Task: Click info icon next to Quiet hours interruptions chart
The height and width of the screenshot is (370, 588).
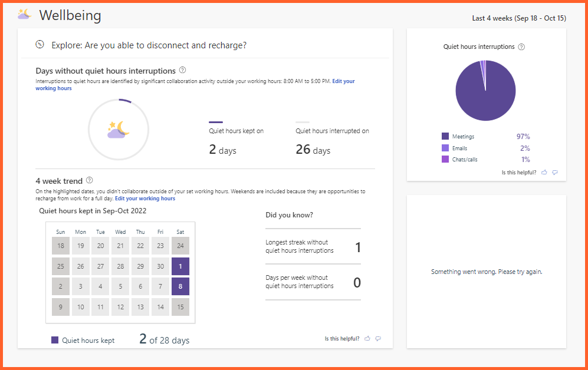Action: pos(521,47)
